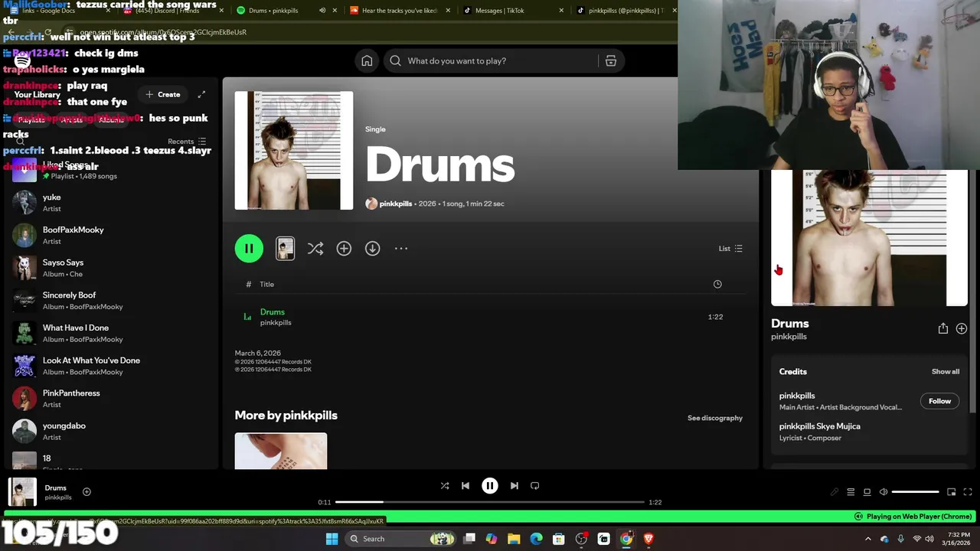Add now-playing Drums to library in player bar

pyautogui.click(x=87, y=492)
